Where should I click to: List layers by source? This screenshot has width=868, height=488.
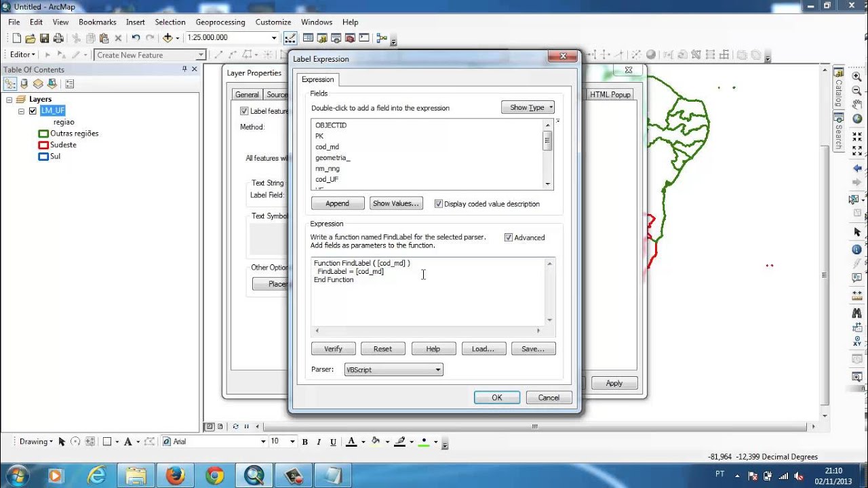pyautogui.click(x=24, y=84)
